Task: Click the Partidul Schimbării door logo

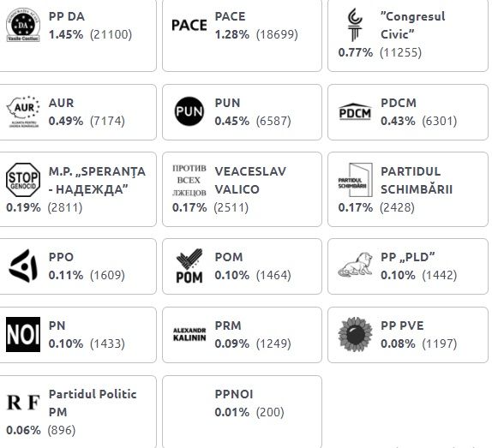Action: [x=355, y=180]
